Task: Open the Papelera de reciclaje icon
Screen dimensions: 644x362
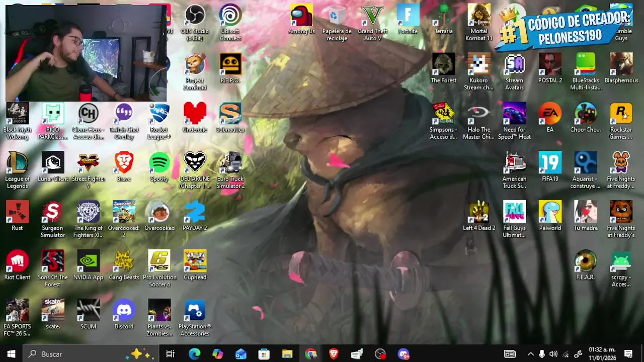Action: [337, 23]
